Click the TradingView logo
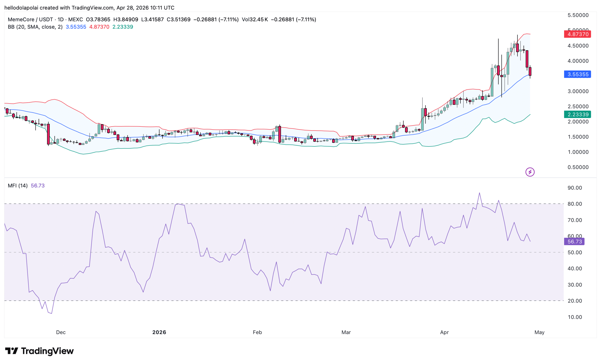The image size is (601, 364). (40, 351)
